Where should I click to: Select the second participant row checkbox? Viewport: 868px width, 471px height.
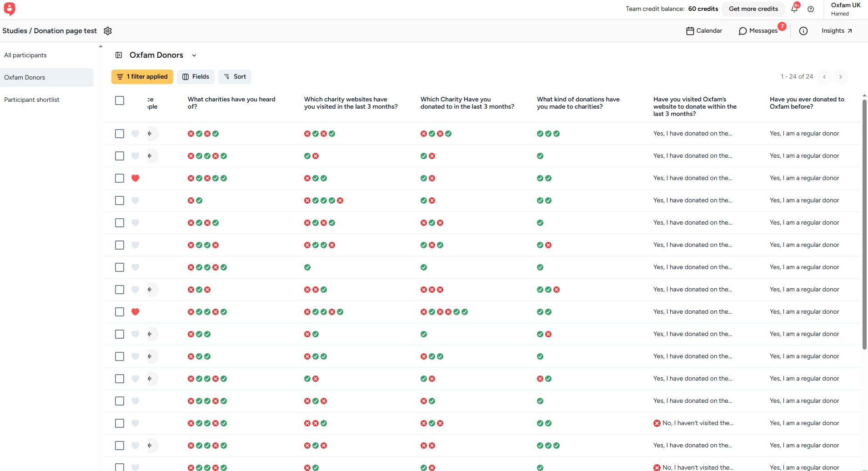120,156
